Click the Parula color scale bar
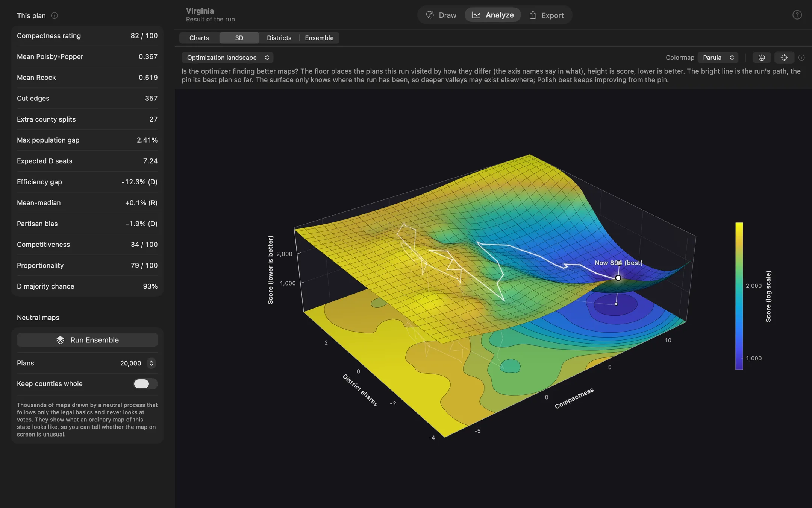 click(x=739, y=296)
